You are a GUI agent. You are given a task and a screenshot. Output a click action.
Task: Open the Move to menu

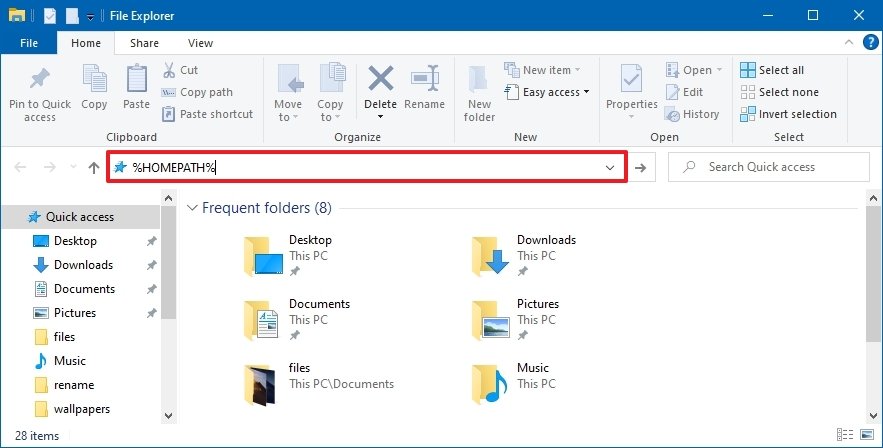[288, 93]
